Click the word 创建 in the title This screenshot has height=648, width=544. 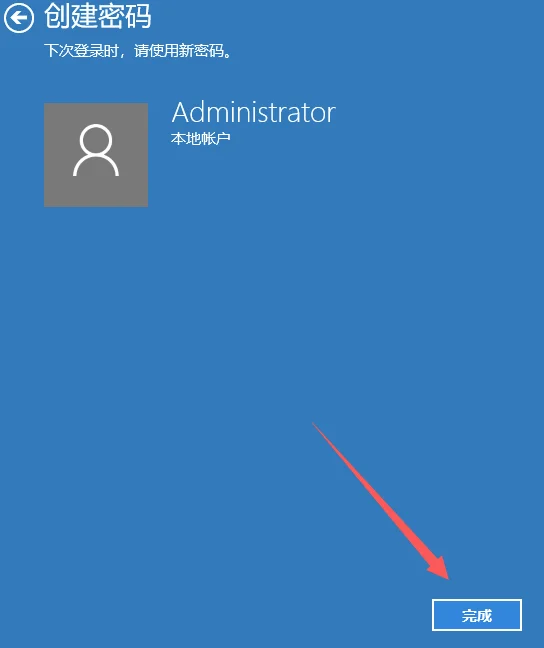coord(71,16)
